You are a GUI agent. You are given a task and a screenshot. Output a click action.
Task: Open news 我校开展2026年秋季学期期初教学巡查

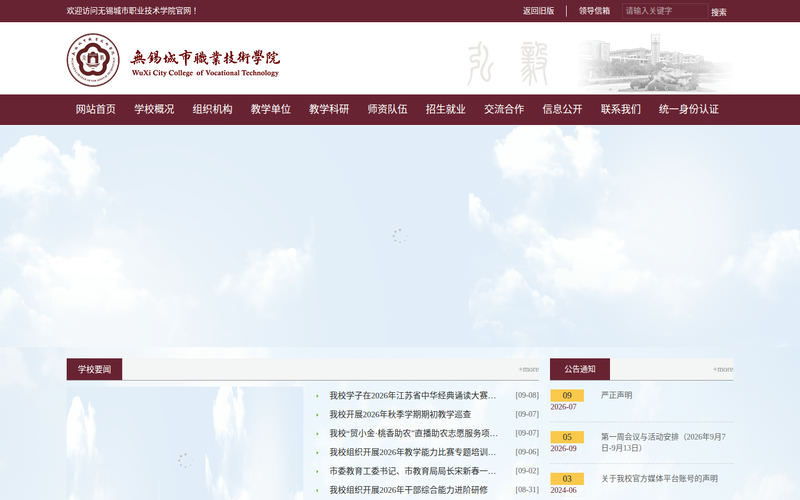coord(400,414)
